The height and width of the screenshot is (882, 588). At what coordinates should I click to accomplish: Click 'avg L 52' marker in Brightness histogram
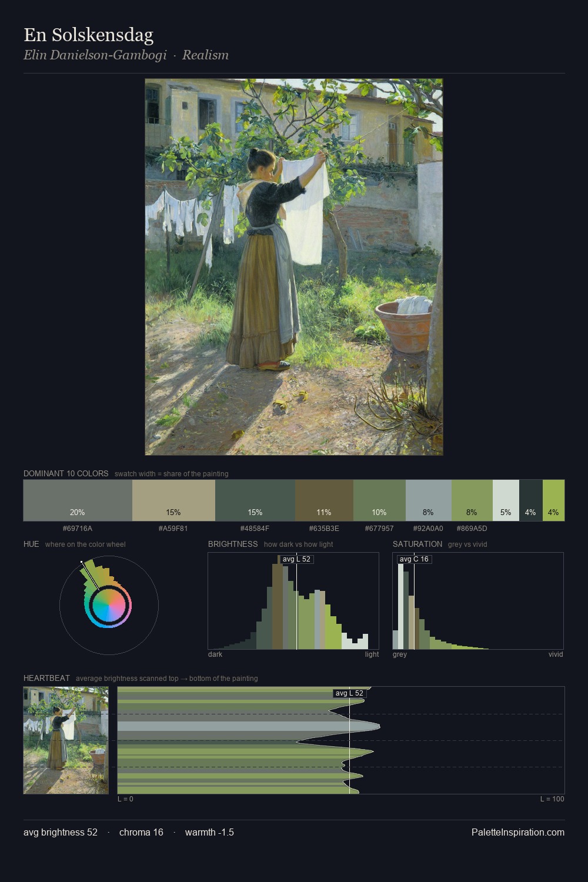pyautogui.click(x=296, y=559)
